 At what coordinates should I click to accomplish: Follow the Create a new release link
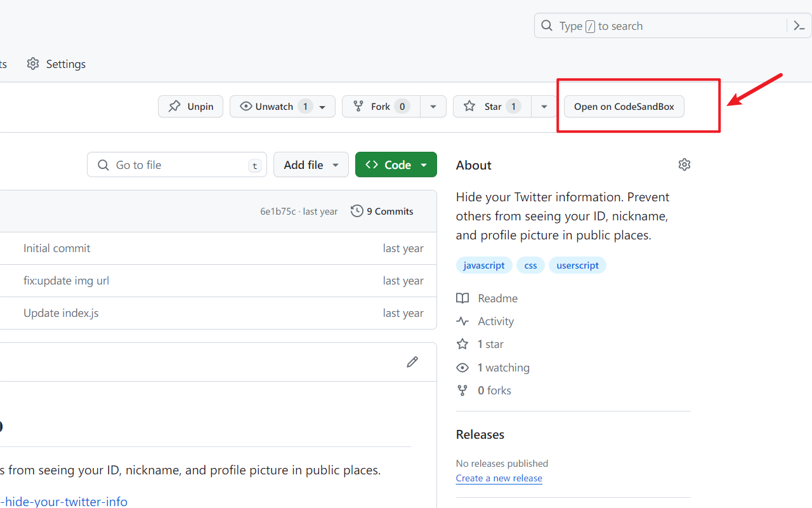pyautogui.click(x=499, y=478)
